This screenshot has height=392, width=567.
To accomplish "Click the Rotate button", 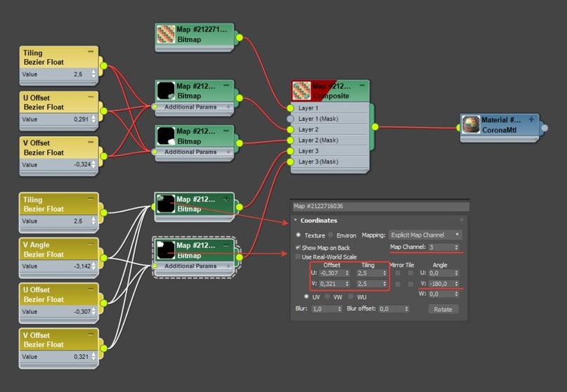I will [443, 309].
